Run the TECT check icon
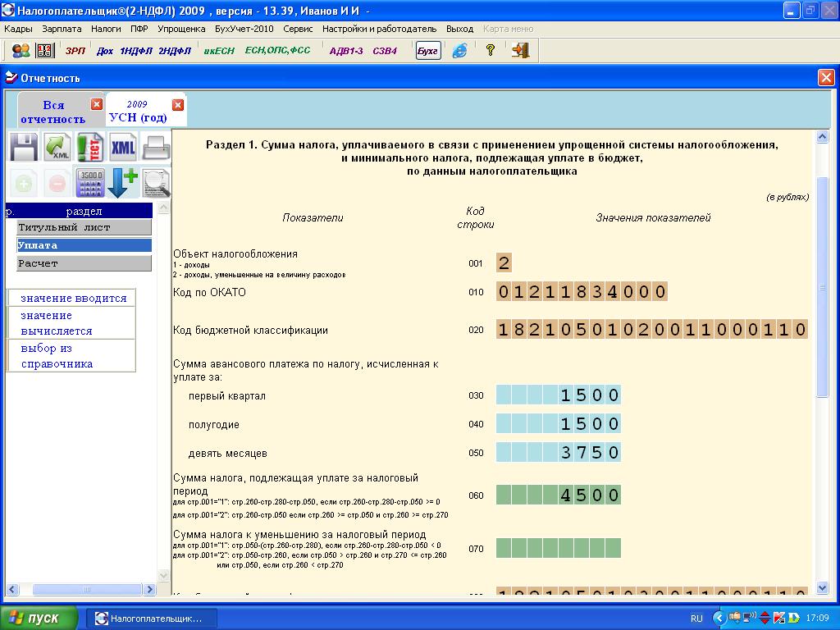Viewport: 840px width, 630px height. [90, 147]
